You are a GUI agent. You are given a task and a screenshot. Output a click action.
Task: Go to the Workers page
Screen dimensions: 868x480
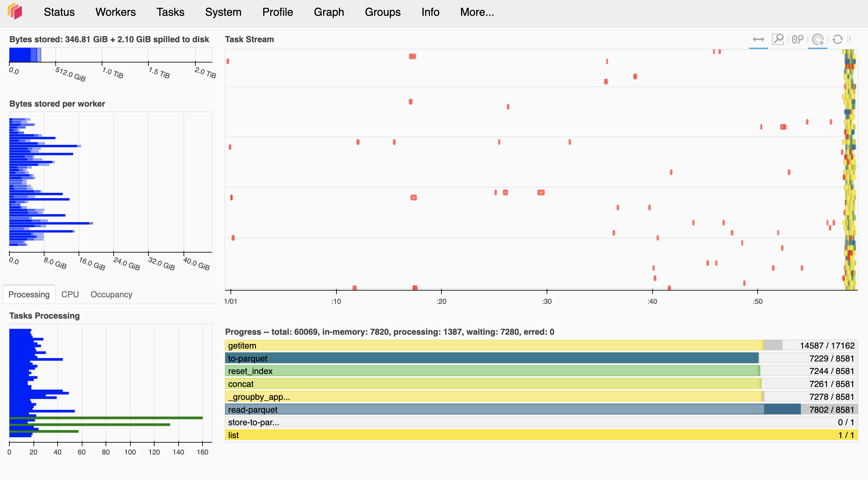coord(116,12)
